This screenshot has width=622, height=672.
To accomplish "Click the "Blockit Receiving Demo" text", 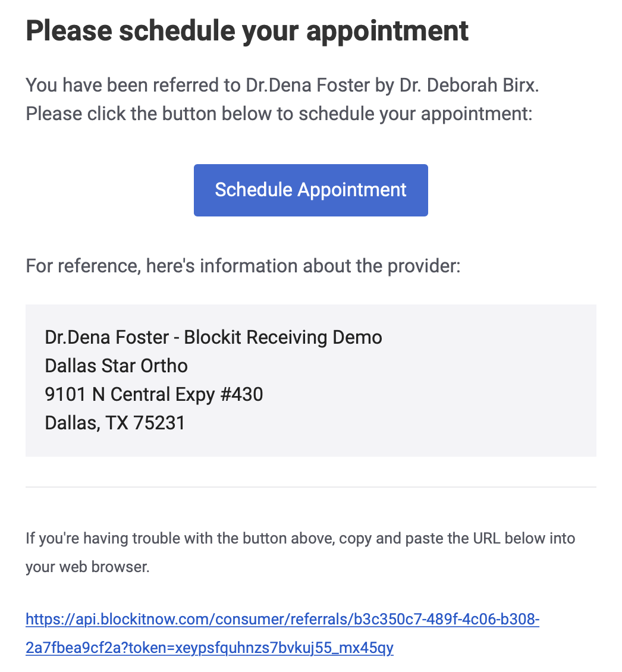I will (283, 337).
